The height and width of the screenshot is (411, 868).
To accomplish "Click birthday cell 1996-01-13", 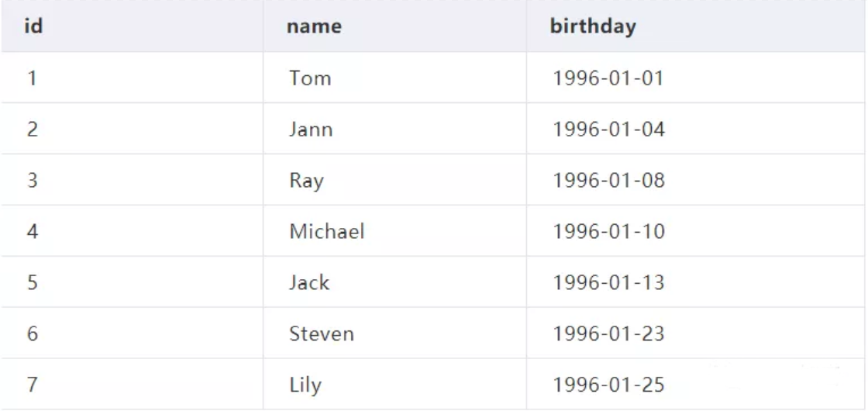I will [608, 283].
